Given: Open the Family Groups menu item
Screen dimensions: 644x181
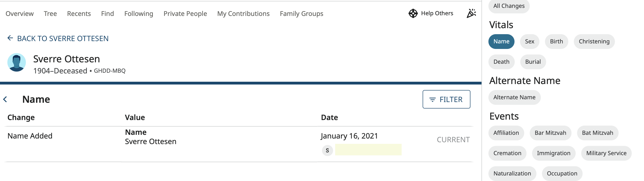Looking at the screenshot, I should pos(301,14).
